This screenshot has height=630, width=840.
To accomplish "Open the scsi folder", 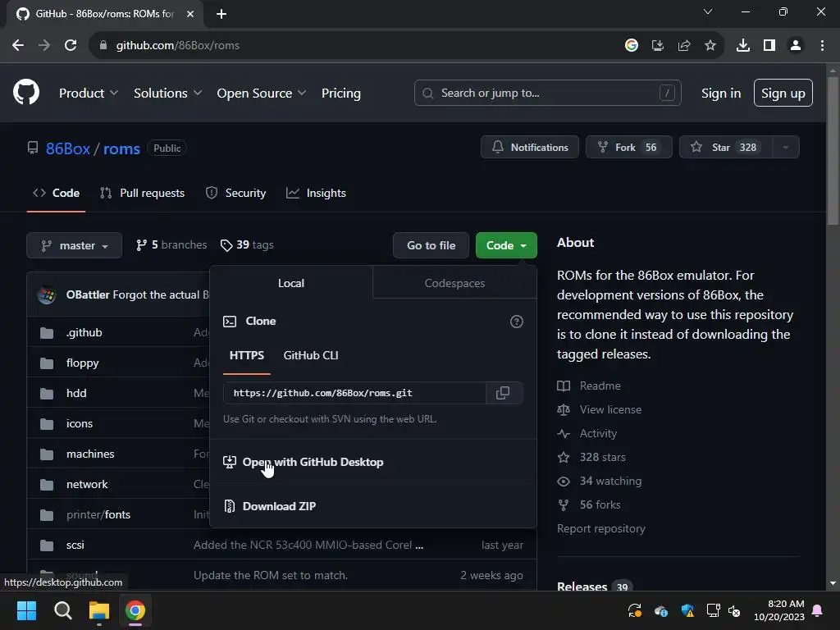I will point(75,545).
